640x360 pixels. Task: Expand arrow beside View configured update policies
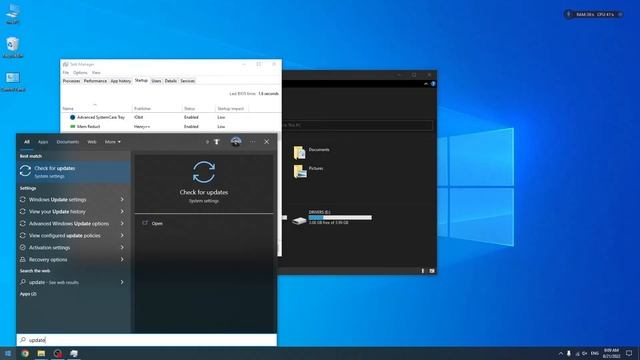pos(122,236)
